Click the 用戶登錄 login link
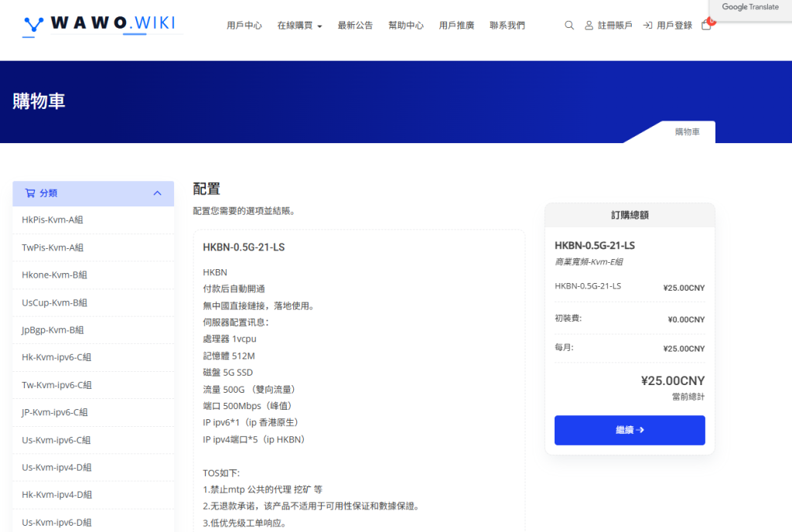792x532 pixels. click(667, 26)
